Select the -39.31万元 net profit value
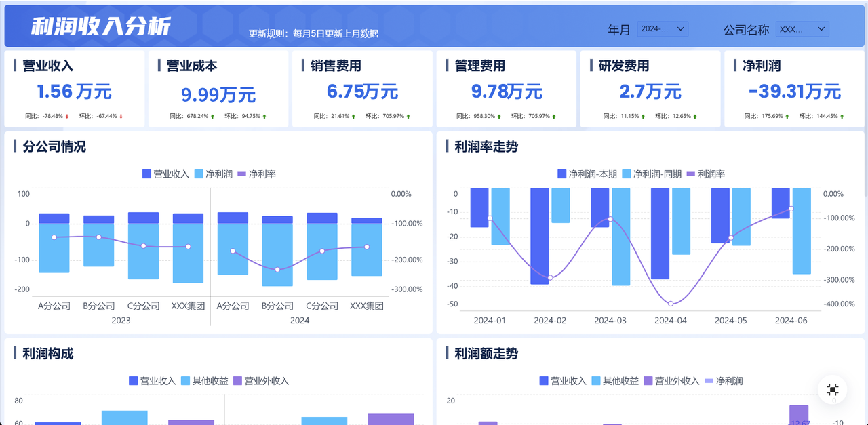 tap(794, 92)
